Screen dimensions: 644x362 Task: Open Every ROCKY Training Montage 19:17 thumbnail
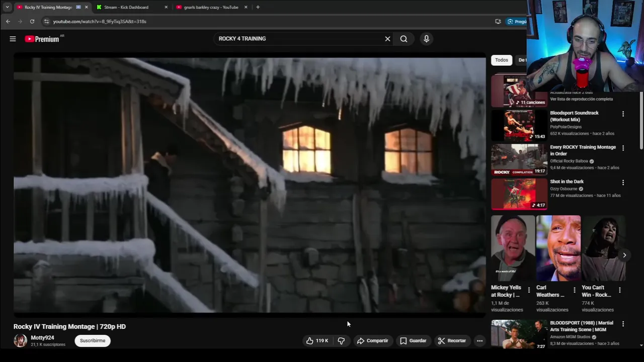pos(518,159)
